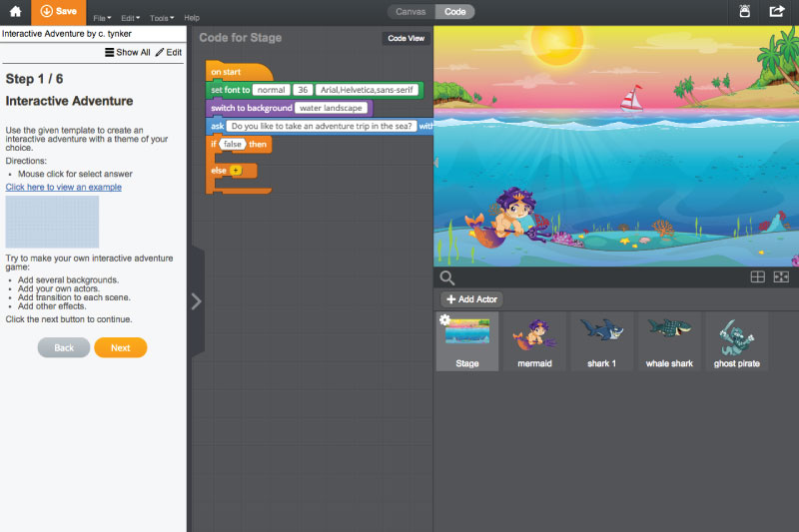Open the Stage settings gear
Image resolution: width=799 pixels, height=532 pixels.
pyautogui.click(x=444, y=319)
